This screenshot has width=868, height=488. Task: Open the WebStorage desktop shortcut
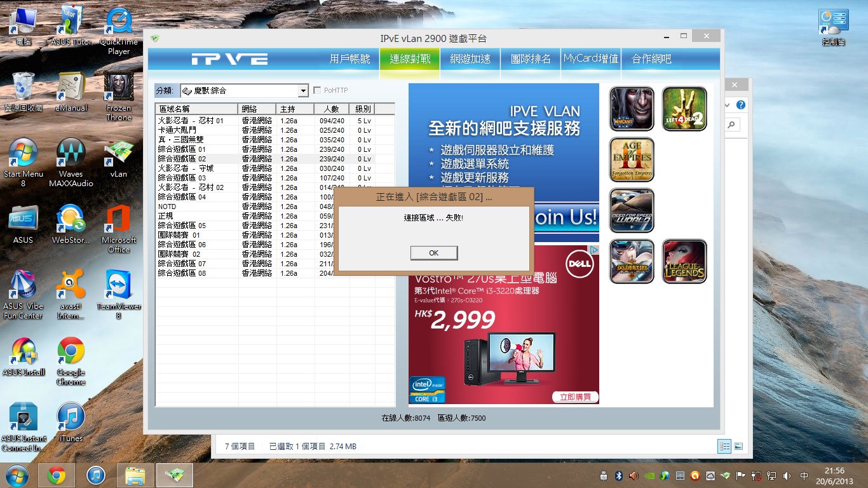pyautogui.click(x=71, y=224)
